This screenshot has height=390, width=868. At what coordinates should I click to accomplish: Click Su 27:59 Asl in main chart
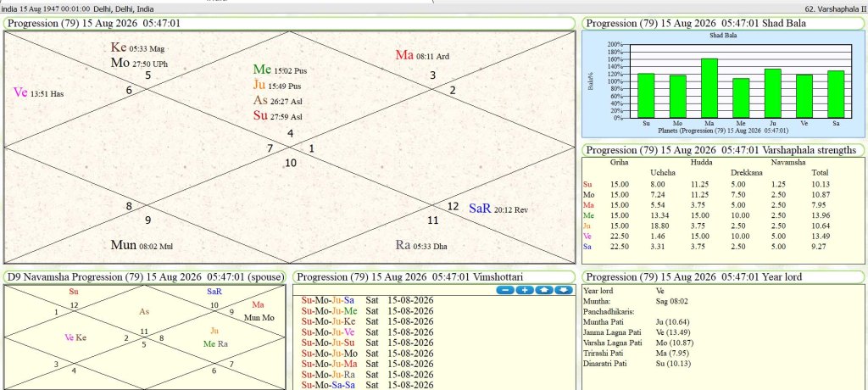pyautogui.click(x=277, y=115)
